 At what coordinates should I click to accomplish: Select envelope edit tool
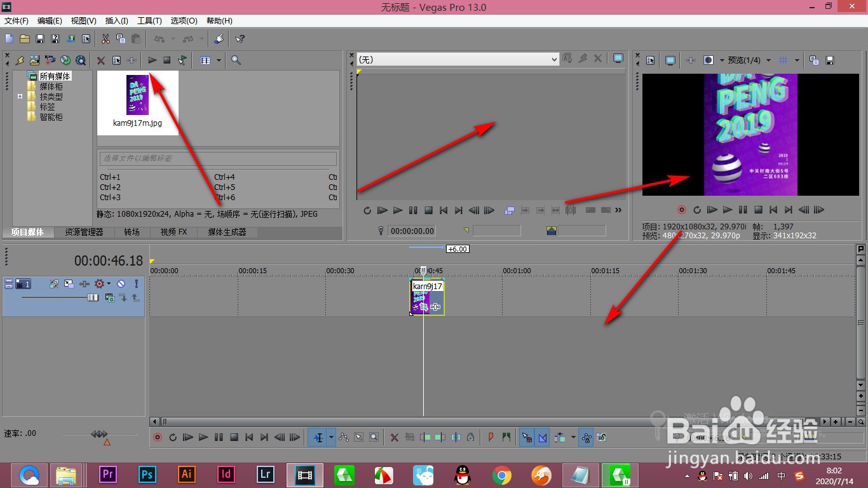click(x=344, y=437)
